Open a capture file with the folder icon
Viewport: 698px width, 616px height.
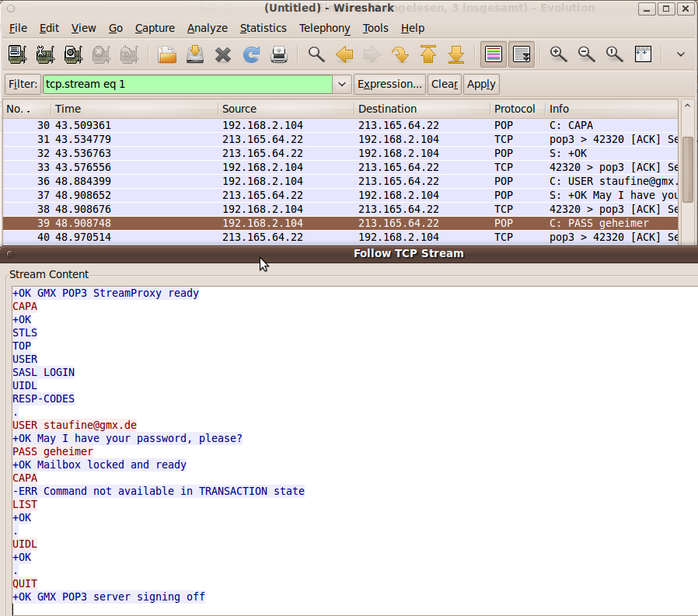(x=166, y=54)
